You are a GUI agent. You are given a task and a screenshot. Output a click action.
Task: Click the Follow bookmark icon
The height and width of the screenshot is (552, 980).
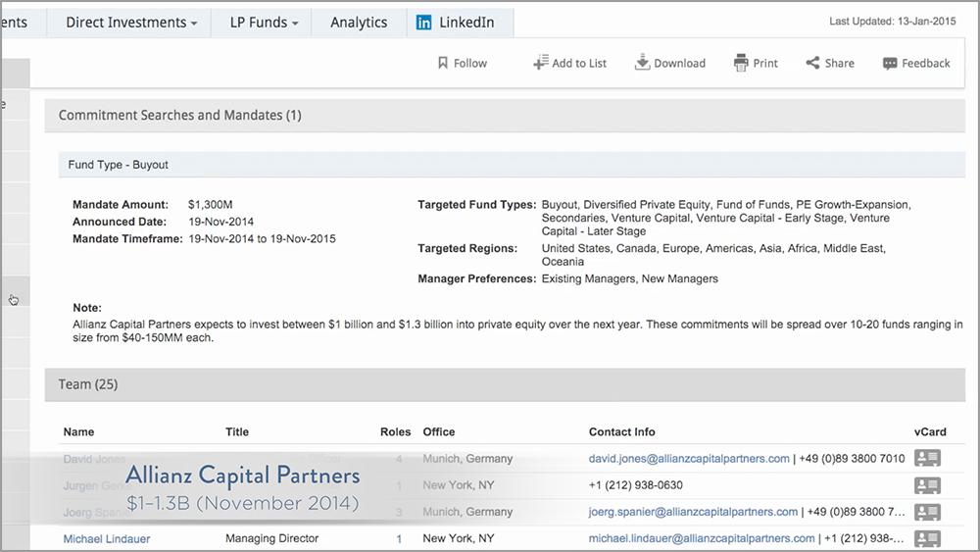[x=443, y=63]
